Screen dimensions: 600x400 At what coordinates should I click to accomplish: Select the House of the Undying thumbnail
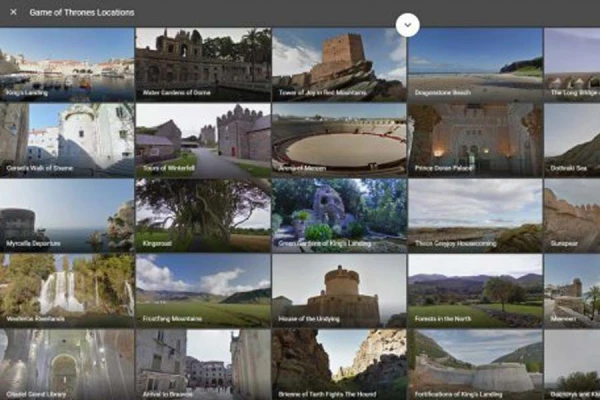[339, 291]
